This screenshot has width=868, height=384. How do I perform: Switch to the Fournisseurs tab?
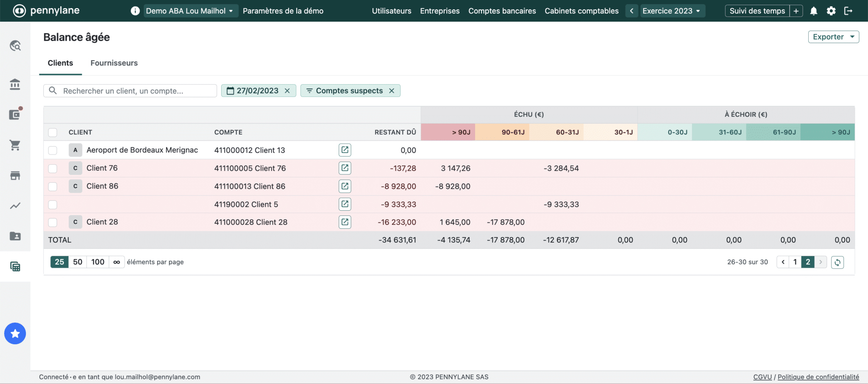tap(114, 63)
